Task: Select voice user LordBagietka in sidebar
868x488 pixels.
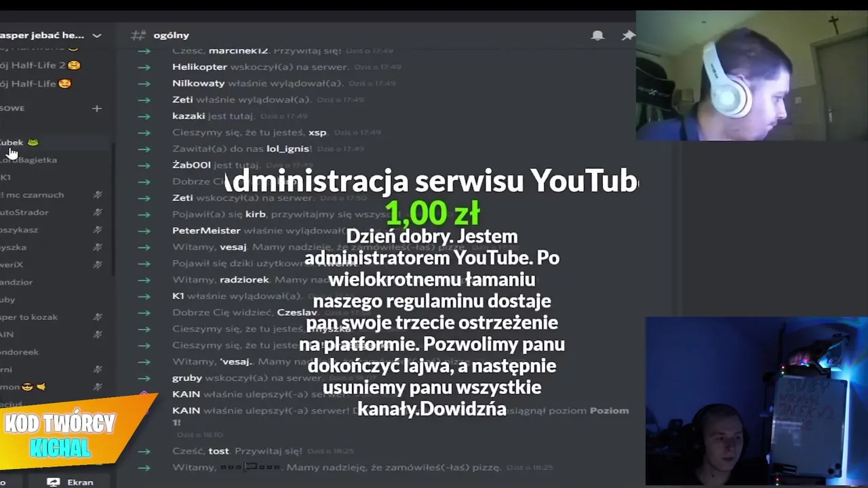Action: point(28,160)
